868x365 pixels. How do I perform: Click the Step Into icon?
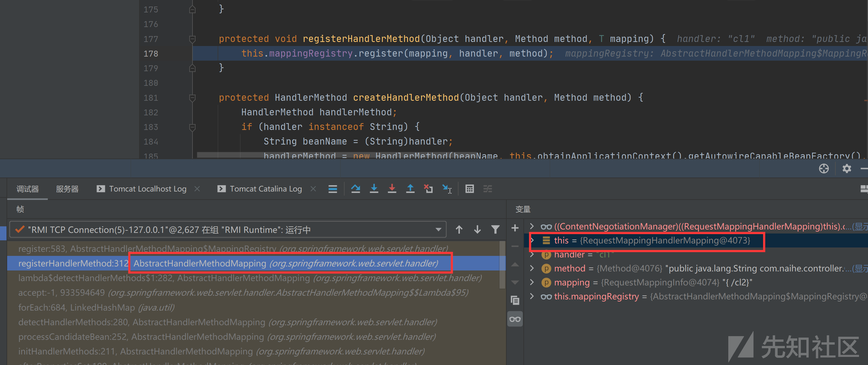click(x=374, y=189)
